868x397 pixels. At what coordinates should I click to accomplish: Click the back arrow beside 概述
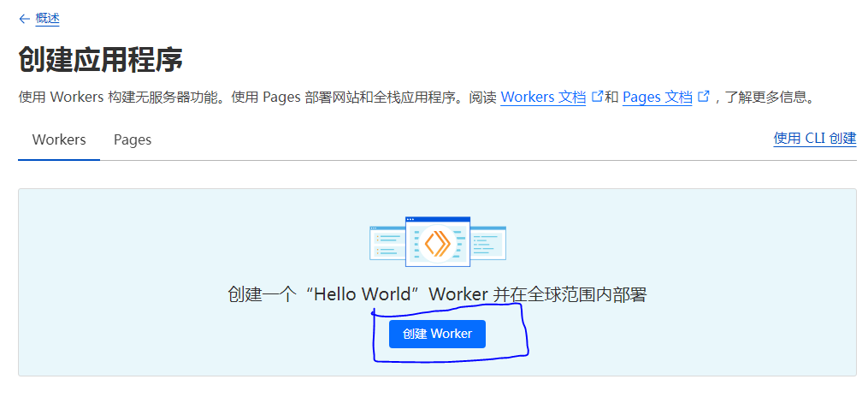click(x=24, y=19)
